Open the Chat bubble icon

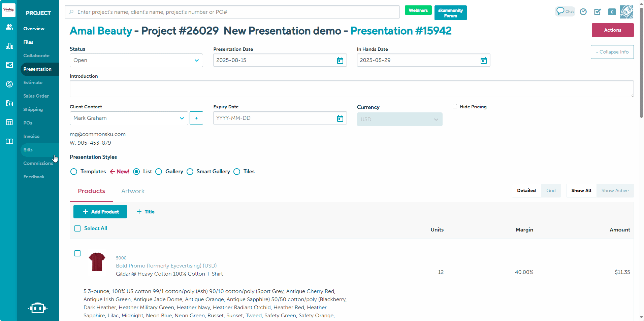point(565,11)
